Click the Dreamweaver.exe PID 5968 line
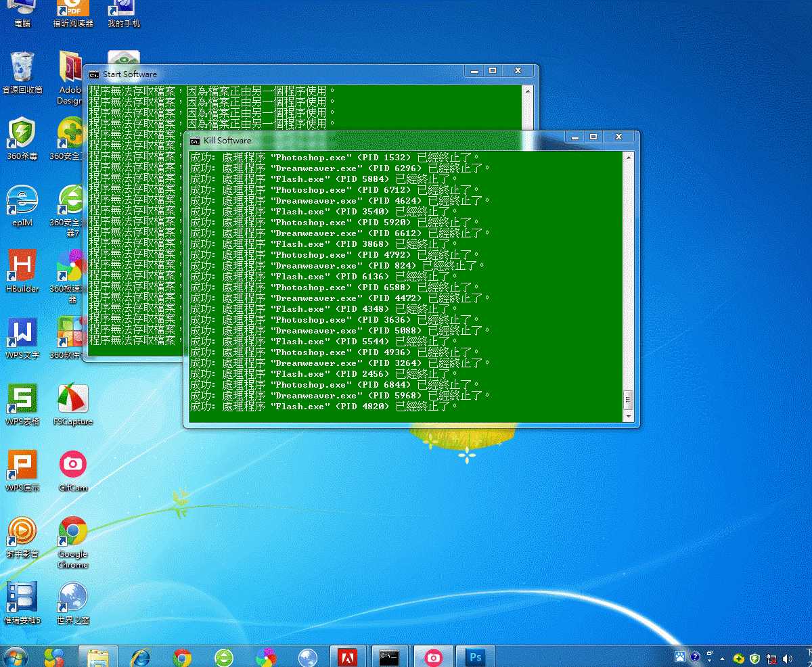 (x=340, y=396)
